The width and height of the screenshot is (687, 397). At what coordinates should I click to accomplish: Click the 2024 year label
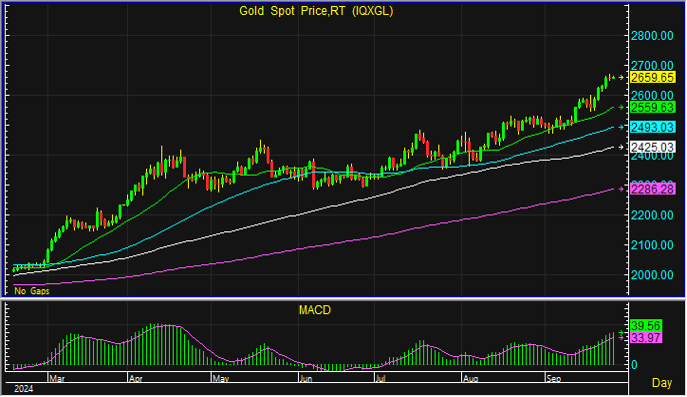[24, 389]
